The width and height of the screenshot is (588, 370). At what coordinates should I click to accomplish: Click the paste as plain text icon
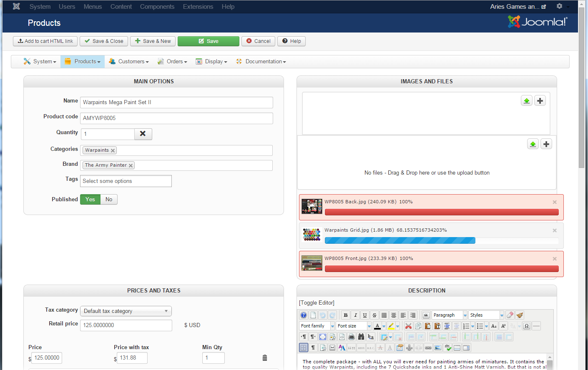coord(437,326)
